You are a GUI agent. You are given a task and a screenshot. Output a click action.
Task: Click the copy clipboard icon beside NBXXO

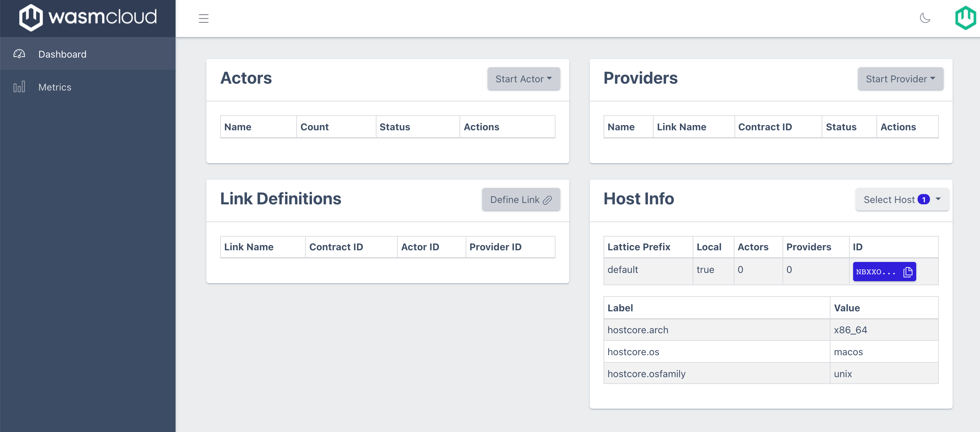908,272
